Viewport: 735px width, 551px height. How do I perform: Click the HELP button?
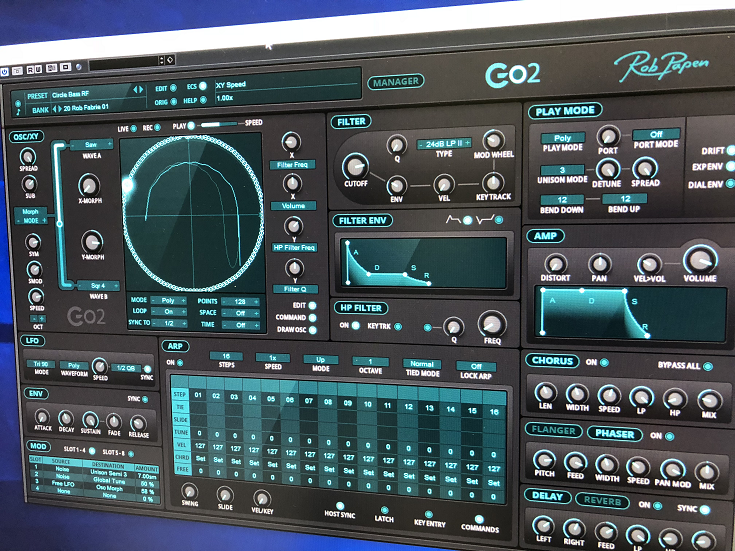(203, 100)
